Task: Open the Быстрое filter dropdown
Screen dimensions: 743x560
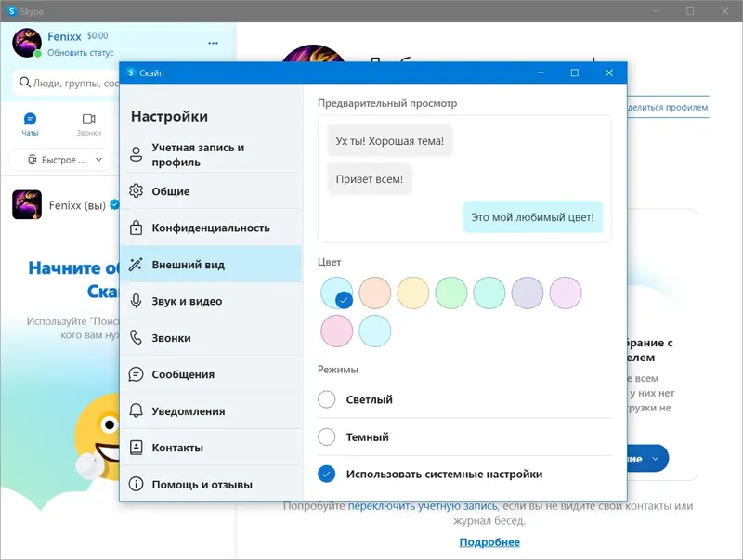Action: [x=60, y=160]
